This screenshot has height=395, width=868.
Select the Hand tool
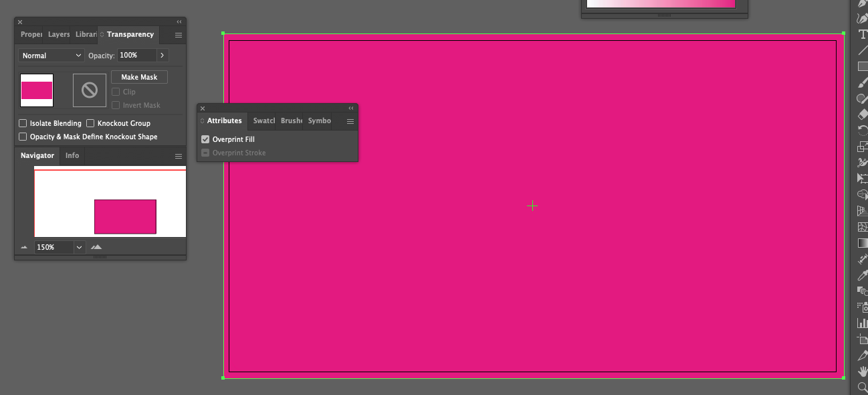pos(862,371)
